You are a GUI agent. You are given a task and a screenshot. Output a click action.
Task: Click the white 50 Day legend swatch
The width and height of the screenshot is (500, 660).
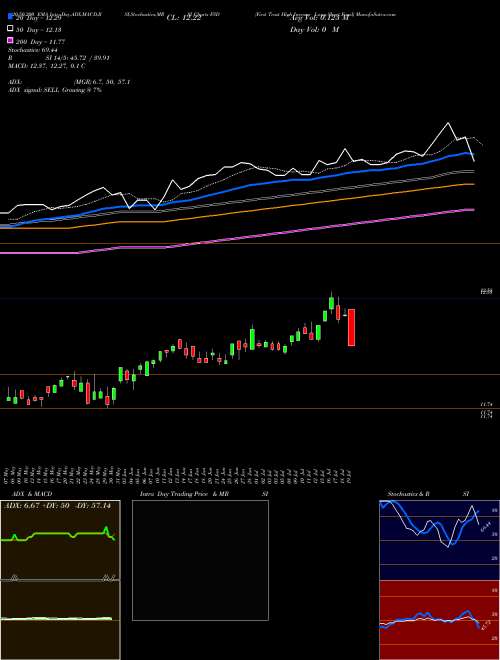(10, 29)
